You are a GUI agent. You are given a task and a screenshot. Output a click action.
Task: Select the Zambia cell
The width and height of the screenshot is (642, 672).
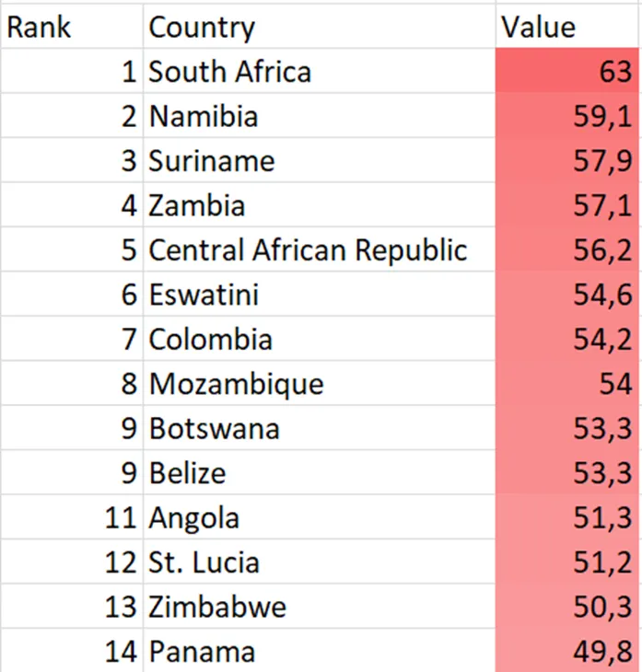coord(319,204)
